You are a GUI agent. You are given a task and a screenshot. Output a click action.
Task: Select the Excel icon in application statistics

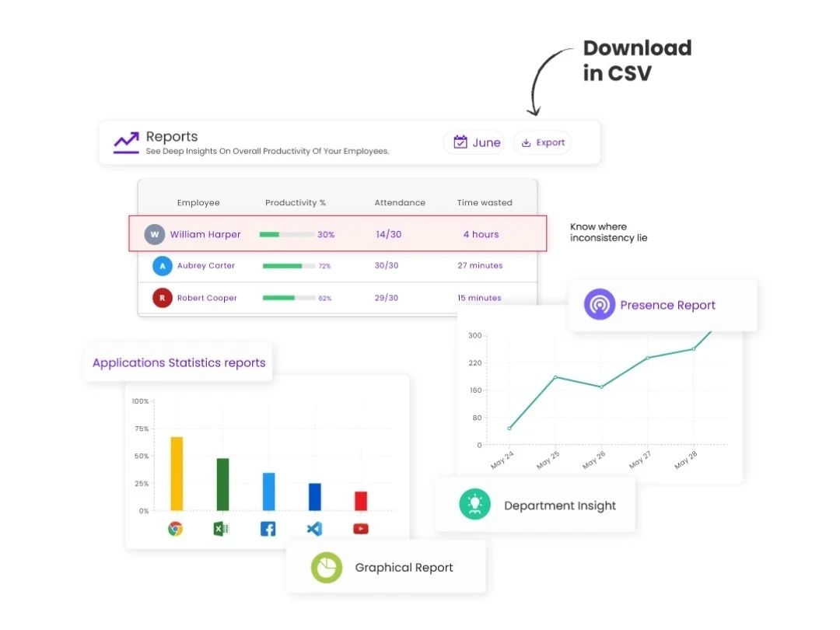(x=222, y=529)
